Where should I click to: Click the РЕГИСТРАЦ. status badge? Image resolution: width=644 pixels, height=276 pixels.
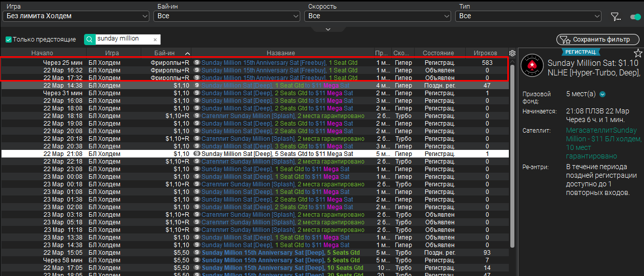(580, 52)
